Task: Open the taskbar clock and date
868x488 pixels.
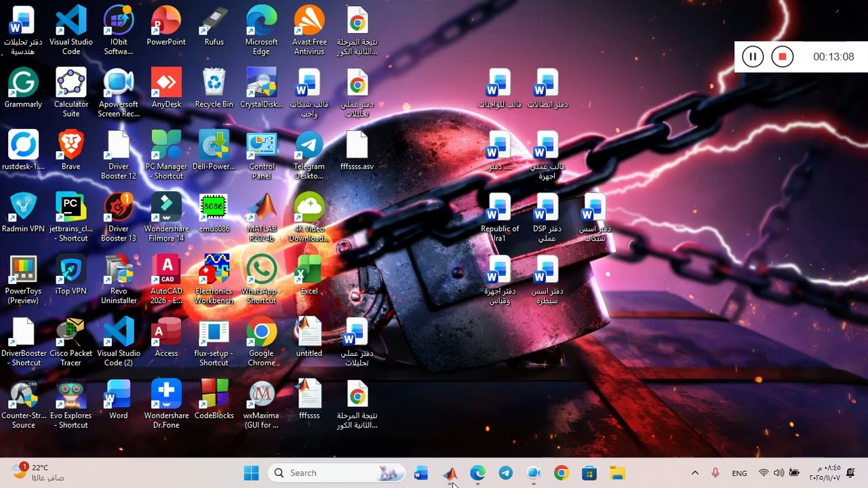Action: tap(824, 472)
